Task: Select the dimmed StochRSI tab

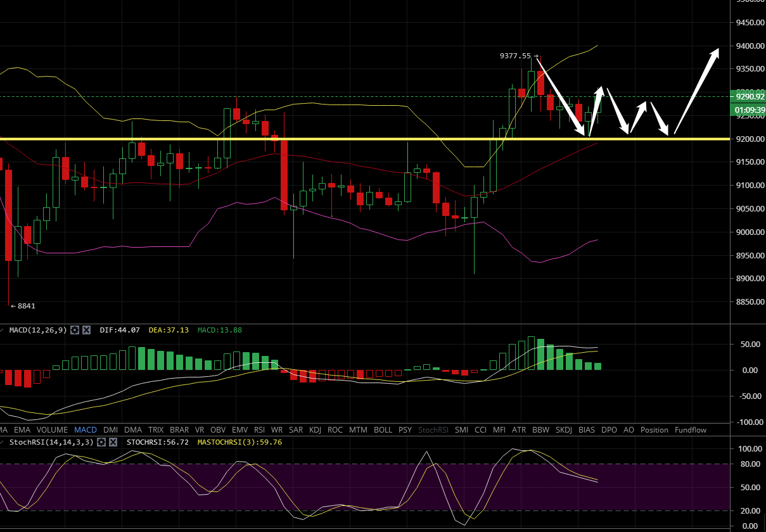Action: coord(433,430)
